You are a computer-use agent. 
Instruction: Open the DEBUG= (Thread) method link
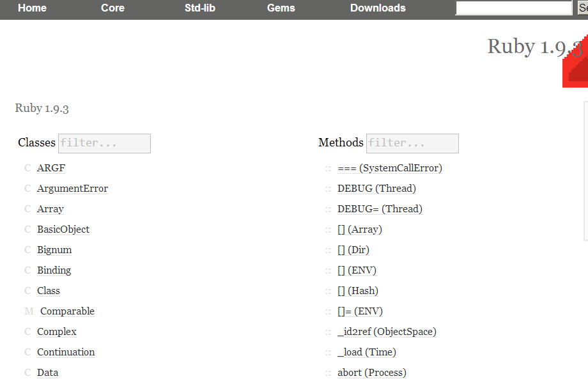pyautogui.click(x=380, y=209)
